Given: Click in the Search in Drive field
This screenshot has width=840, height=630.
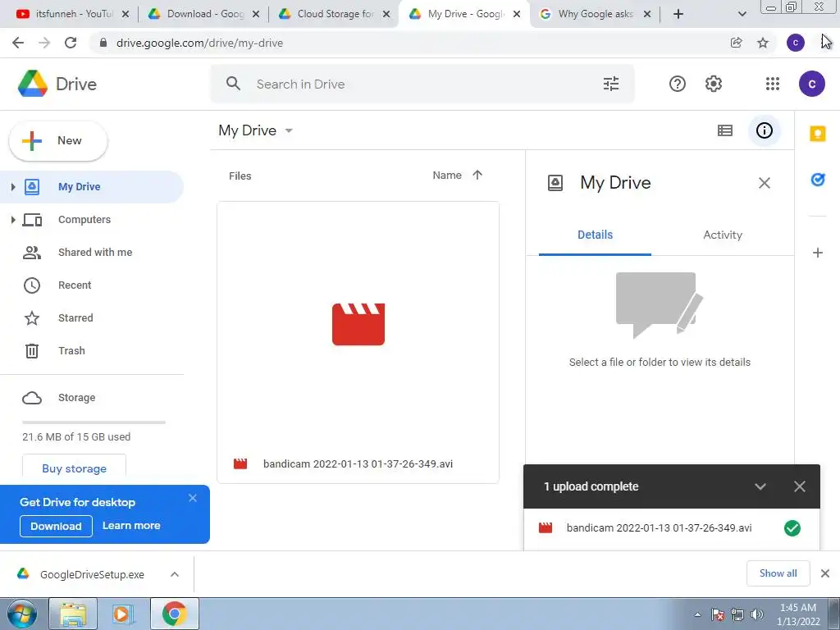Looking at the screenshot, I should tap(422, 84).
